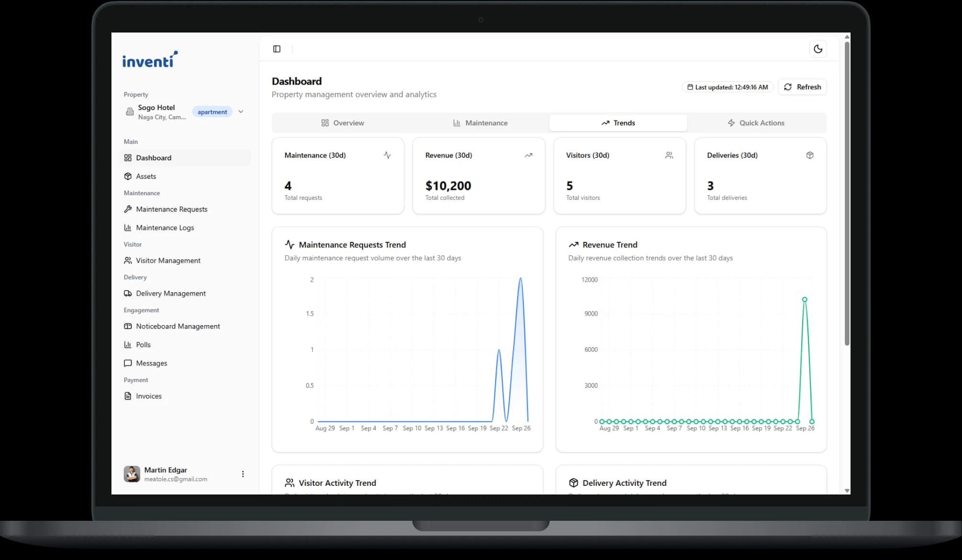The height and width of the screenshot is (560, 962).
Task: Toggle dark mode moon icon
Action: coord(818,49)
